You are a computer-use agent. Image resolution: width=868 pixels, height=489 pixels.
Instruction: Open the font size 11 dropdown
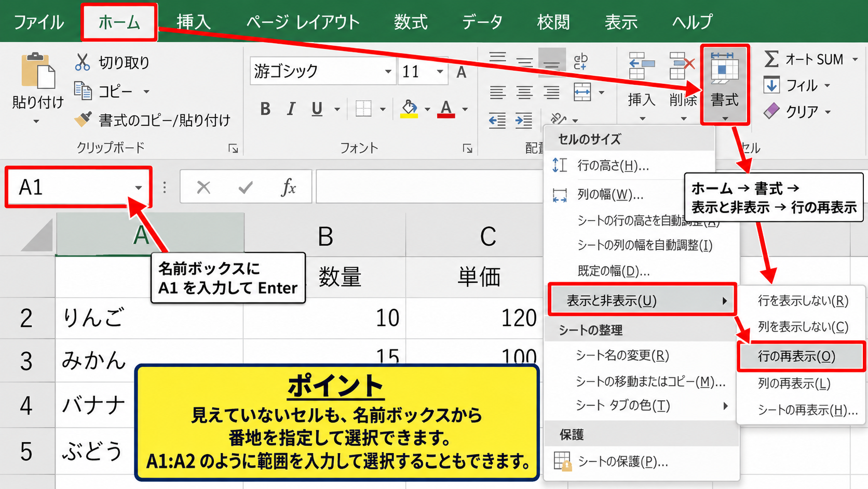coord(440,72)
